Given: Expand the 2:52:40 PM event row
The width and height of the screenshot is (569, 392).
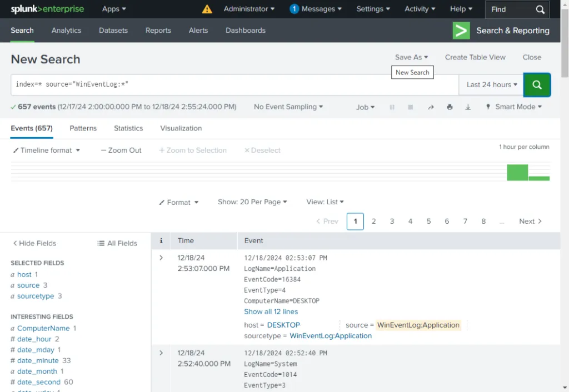Looking at the screenshot, I should click(161, 353).
